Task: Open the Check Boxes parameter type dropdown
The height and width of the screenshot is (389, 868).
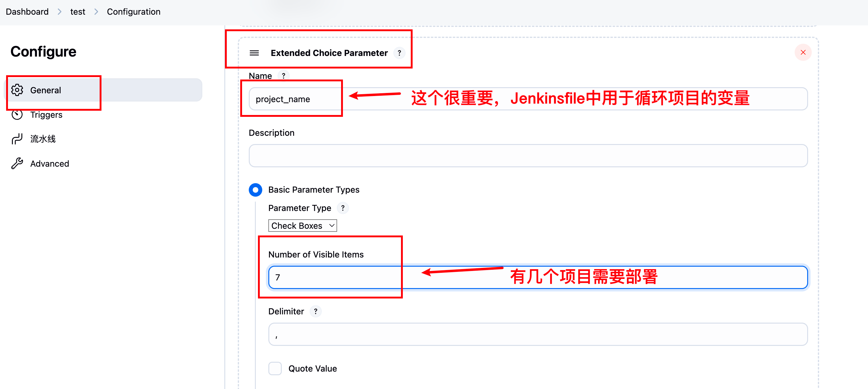Action: pos(302,225)
